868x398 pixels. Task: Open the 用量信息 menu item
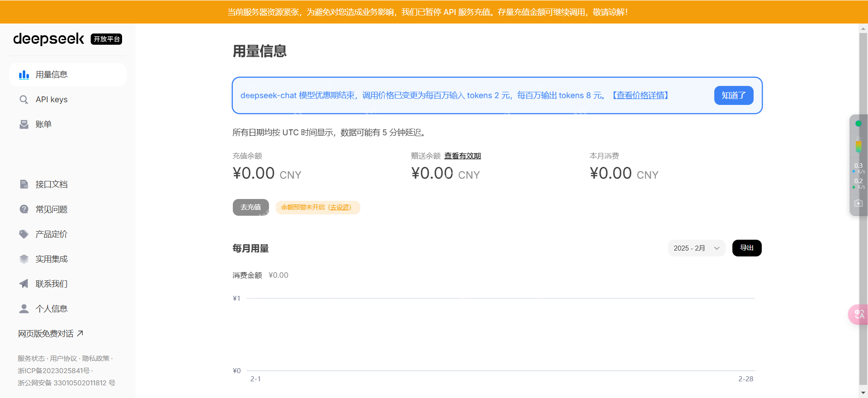tap(68, 75)
